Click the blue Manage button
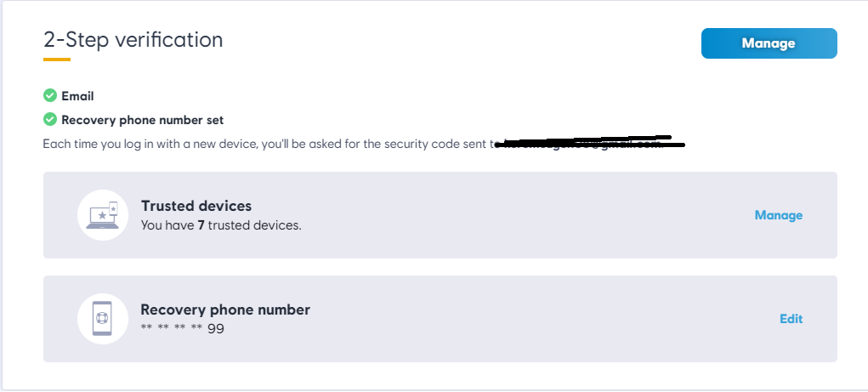This screenshot has height=392, width=868. [x=769, y=43]
